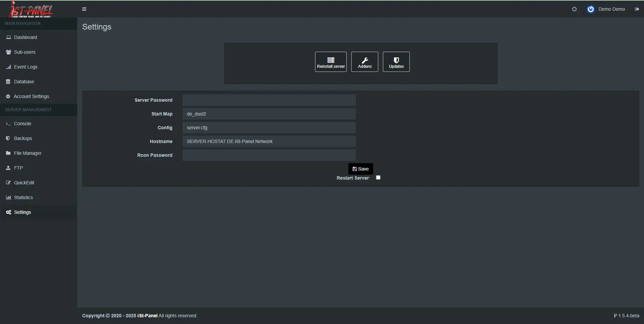Click the Database stack icon

tap(8, 82)
